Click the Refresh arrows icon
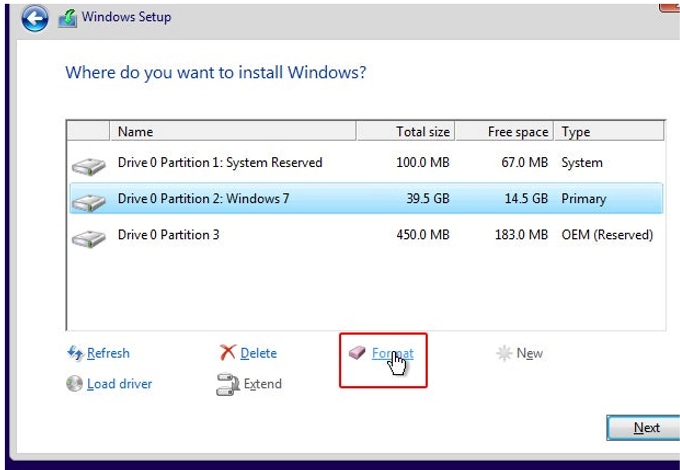Viewport: 680px width, 470px height. coord(74,353)
